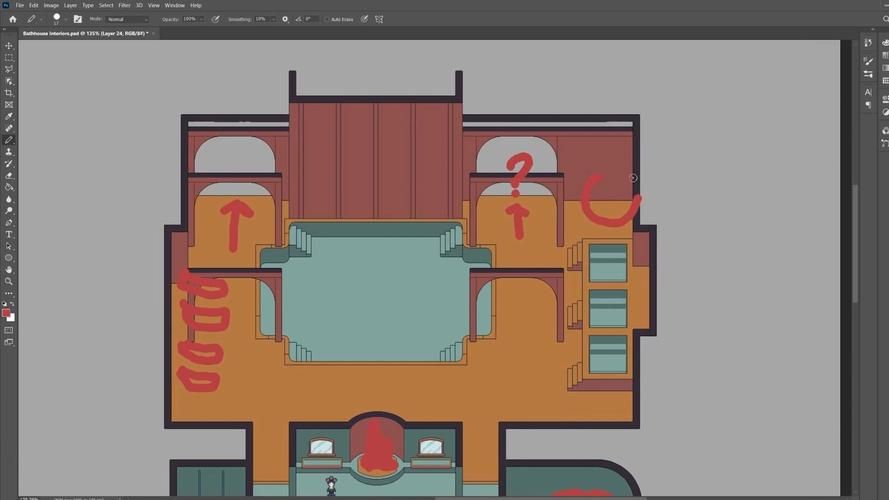
Task: Select the Blur tool
Action: click(x=9, y=199)
